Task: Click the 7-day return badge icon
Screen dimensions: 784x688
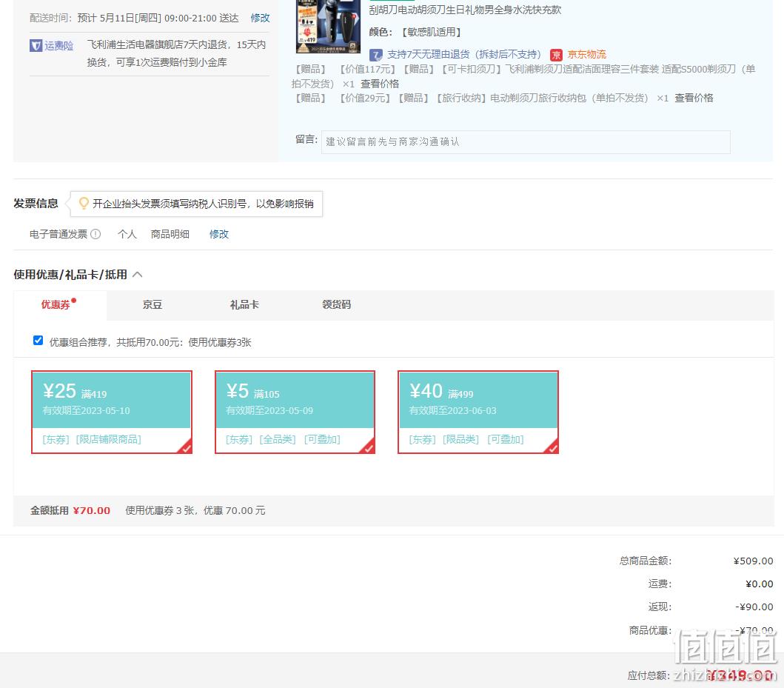Action: (x=376, y=55)
